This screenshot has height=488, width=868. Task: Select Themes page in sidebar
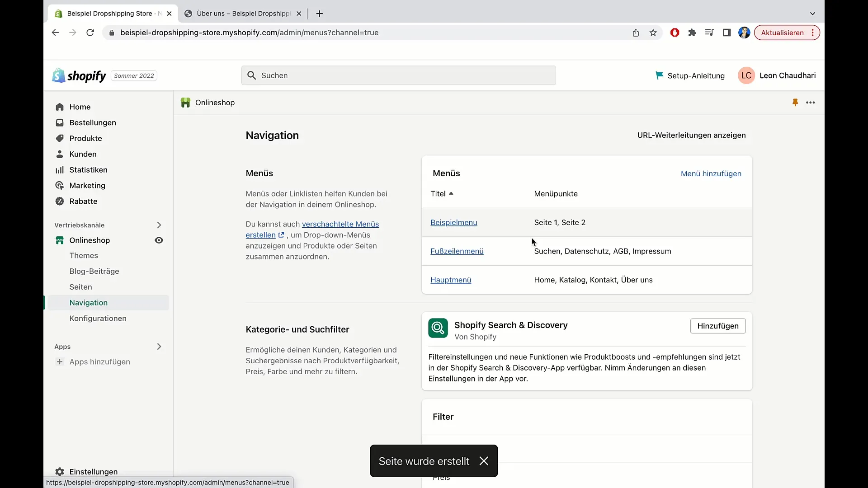point(84,255)
